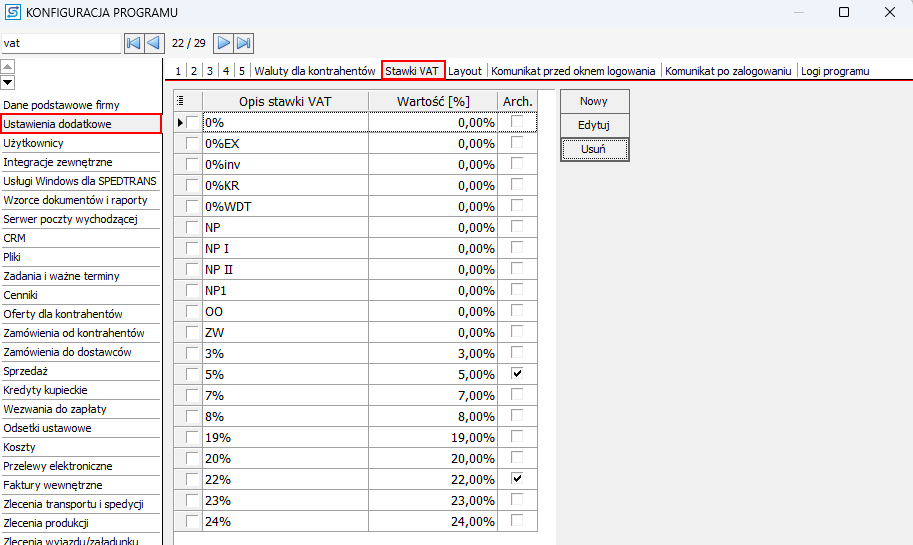This screenshot has width=913, height=545.
Task: Click the Usuń button
Action: (x=594, y=149)
